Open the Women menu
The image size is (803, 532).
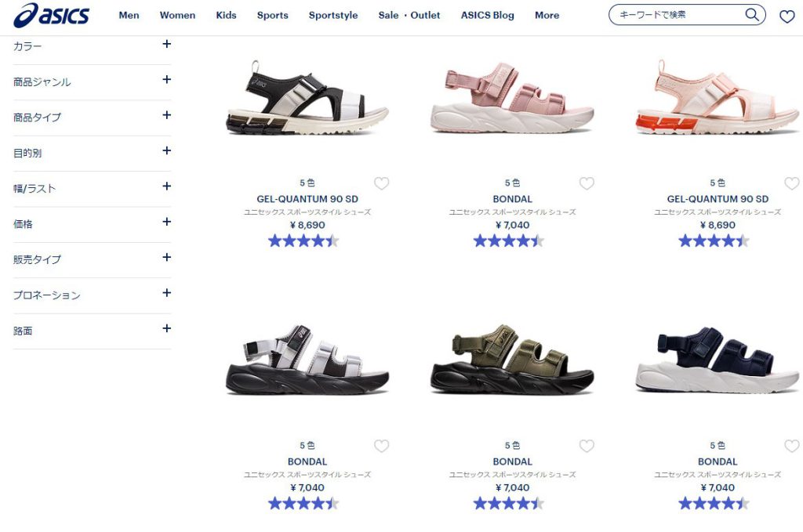tap(177, 16)
